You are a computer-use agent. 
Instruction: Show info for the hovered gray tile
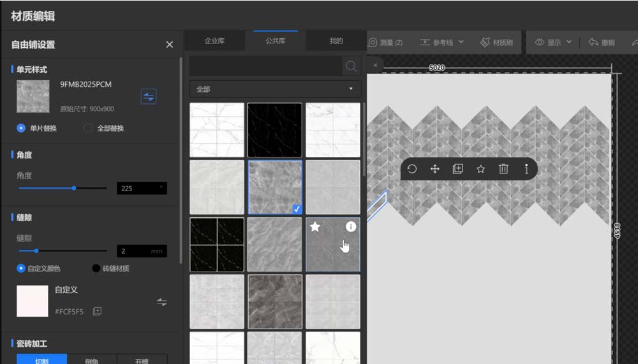tap(351, 226)
